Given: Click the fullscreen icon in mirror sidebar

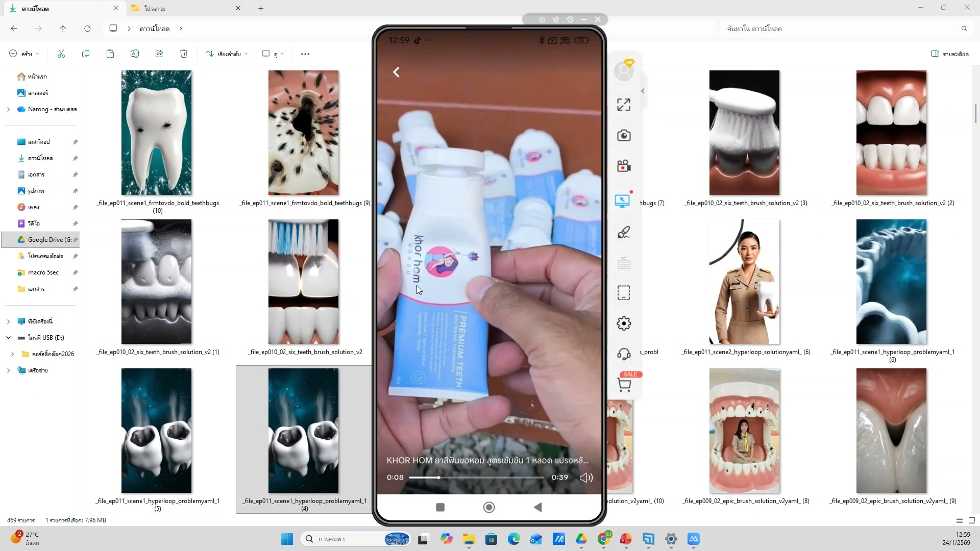Looking at the screenshot, I should [623, 105].
